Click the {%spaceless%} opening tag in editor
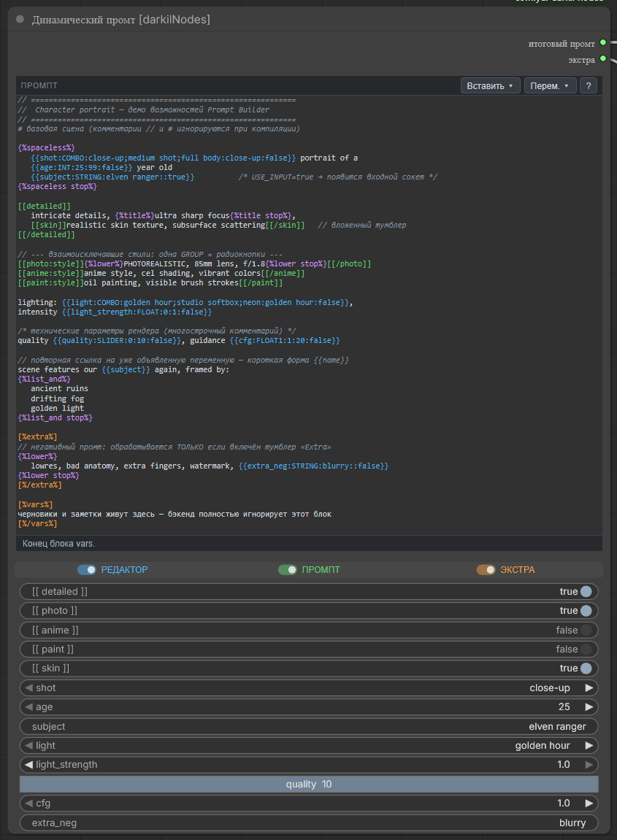617x840 pixels. [46, 148]
